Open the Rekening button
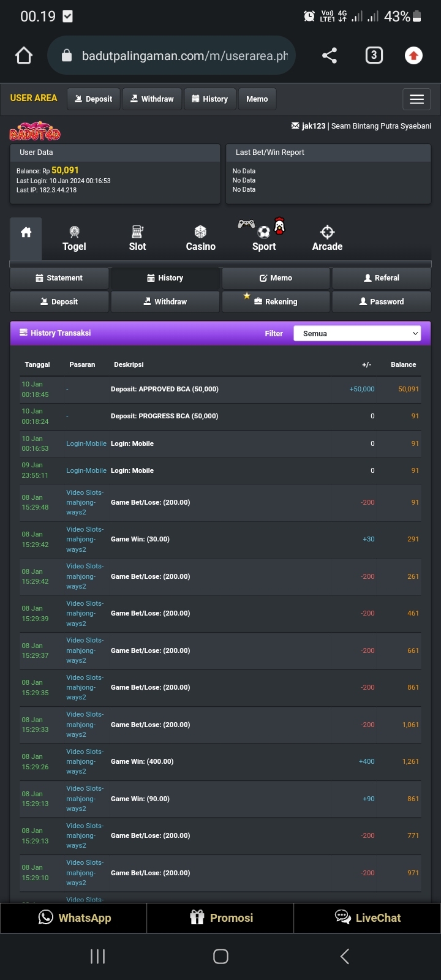 pos(276,302)
